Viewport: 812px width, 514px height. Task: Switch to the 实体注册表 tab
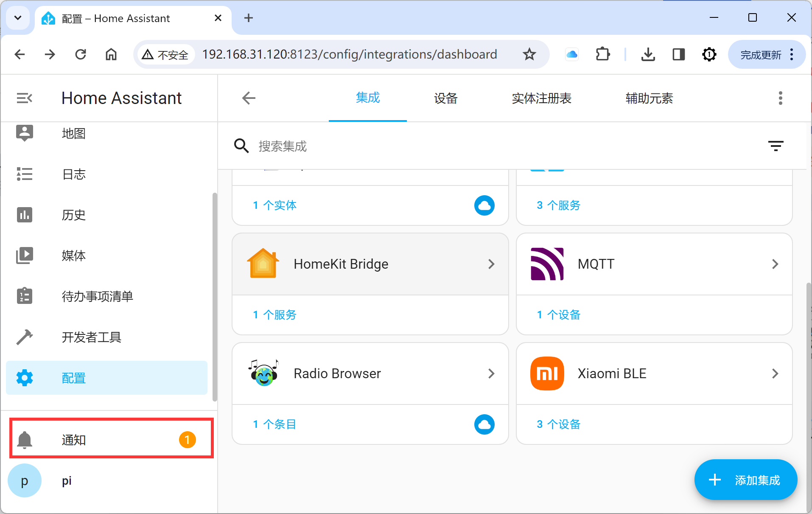point(541,98)
